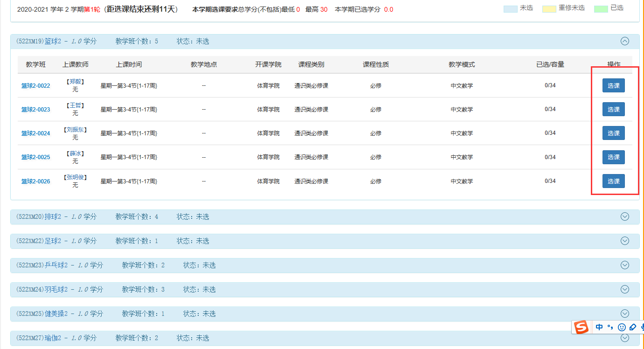This screenshot has height=349, width=644.
Task: Click the Sogou input method logo
Action: pos(581,327)
